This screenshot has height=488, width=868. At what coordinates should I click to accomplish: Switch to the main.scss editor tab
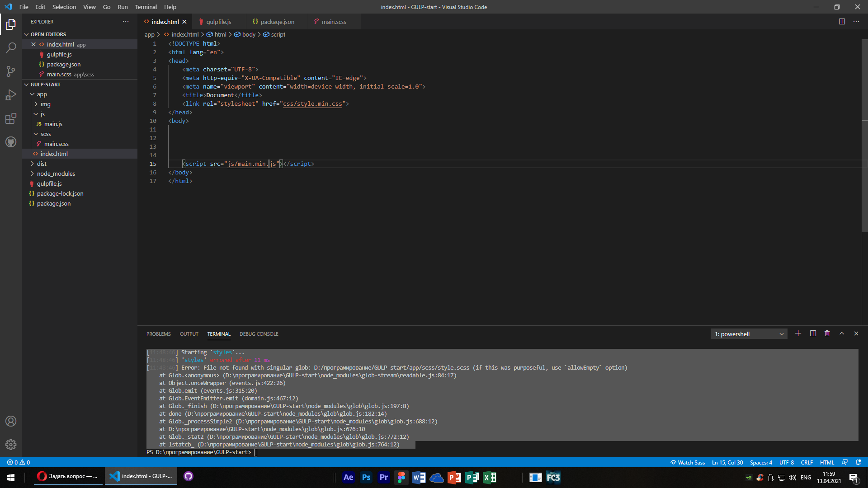pos(334,22)
